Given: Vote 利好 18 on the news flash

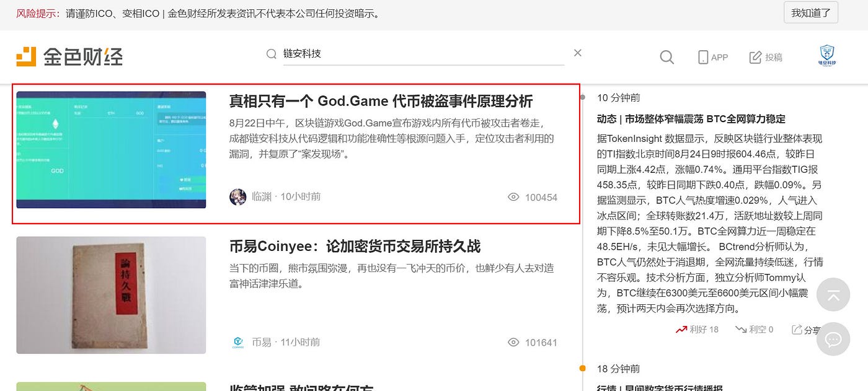Looking at the screenshot, I should 697,329.
